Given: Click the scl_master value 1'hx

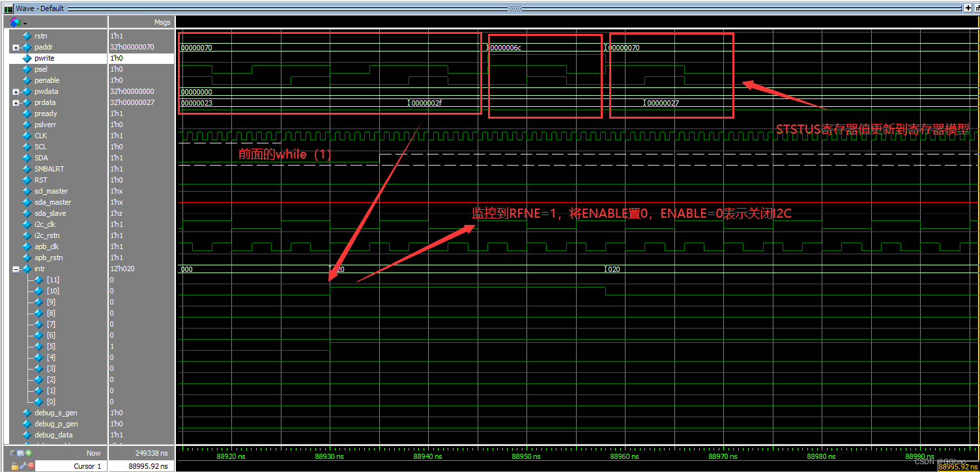Looking at the screenshot, I should click(116, 191).
